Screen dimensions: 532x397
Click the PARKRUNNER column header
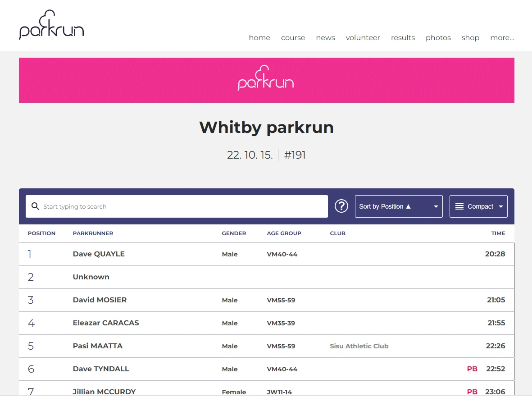(x=93, y=233)
